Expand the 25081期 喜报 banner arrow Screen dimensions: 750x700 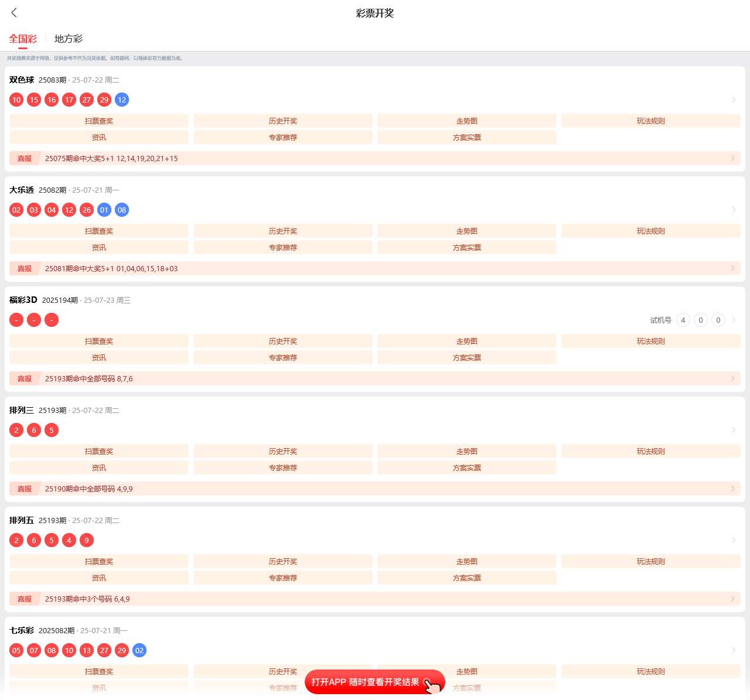(732, 268)
